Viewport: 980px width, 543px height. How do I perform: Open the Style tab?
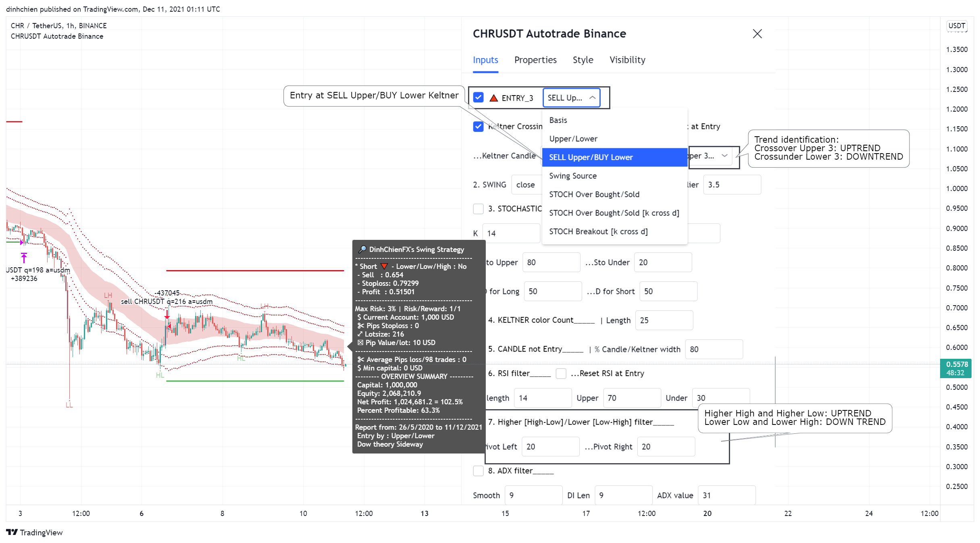[x=583, y=60]
